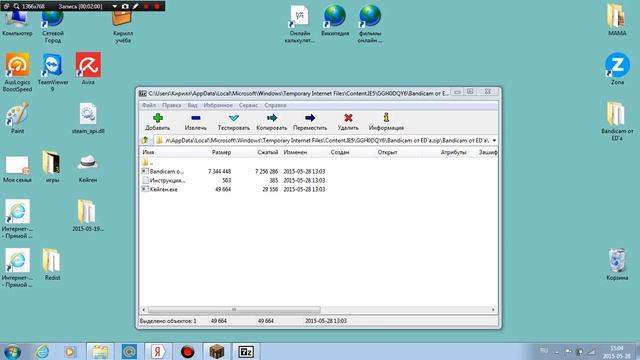The height and width of the screenshot is (360, 640).
Task: Open the Корзина recycle bin
Action: [617, 264]
